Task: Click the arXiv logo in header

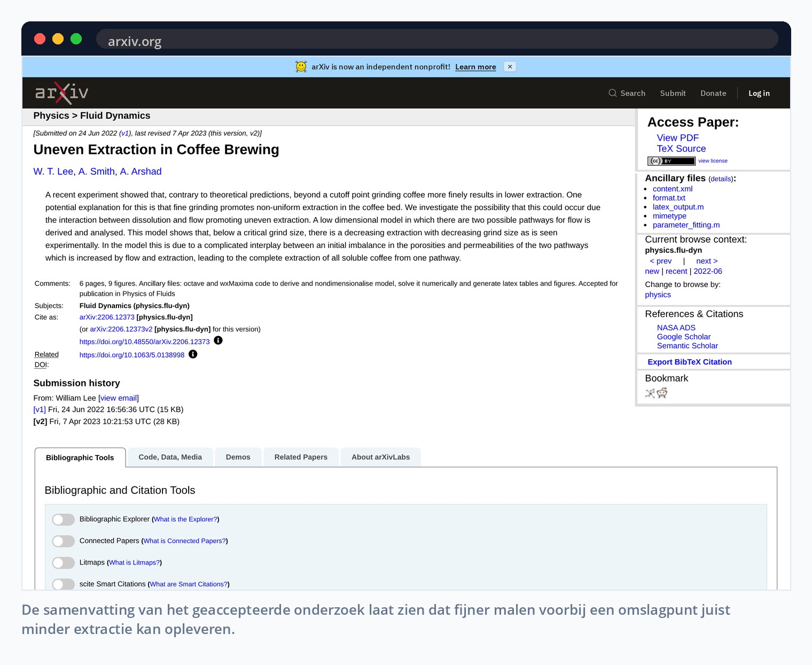Action: [x=61, y=93]
